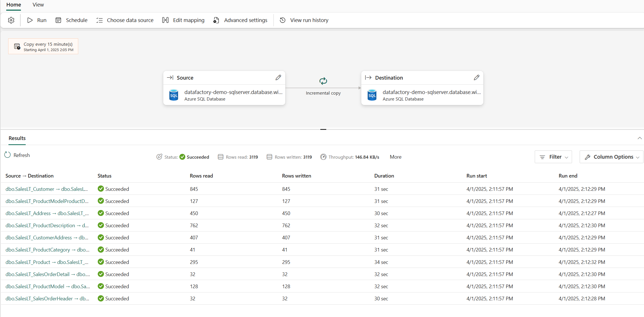Click the panel resize divider handle
Image resolution: width=644 pixels, height=317 pixels.
tap(323, 129)
